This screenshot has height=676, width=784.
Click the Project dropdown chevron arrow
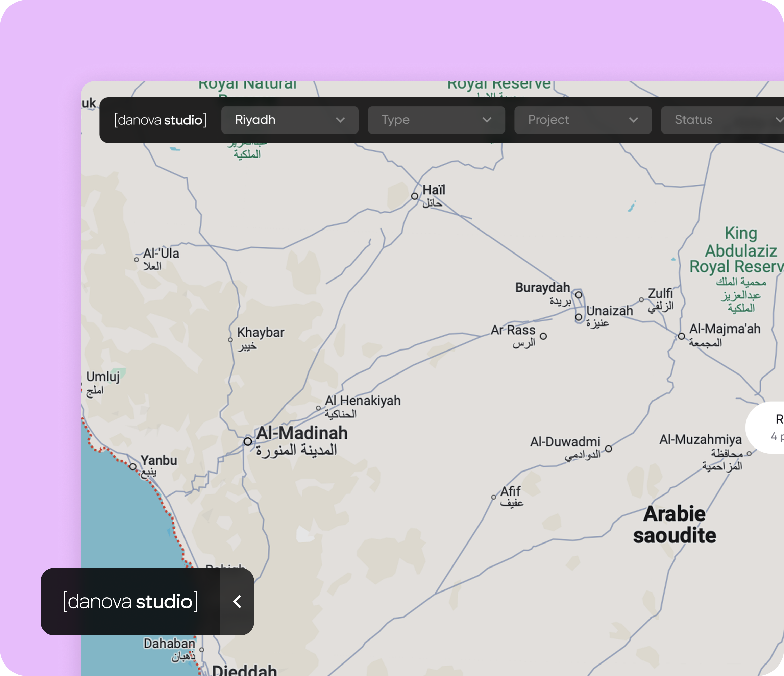click(633, 120)
